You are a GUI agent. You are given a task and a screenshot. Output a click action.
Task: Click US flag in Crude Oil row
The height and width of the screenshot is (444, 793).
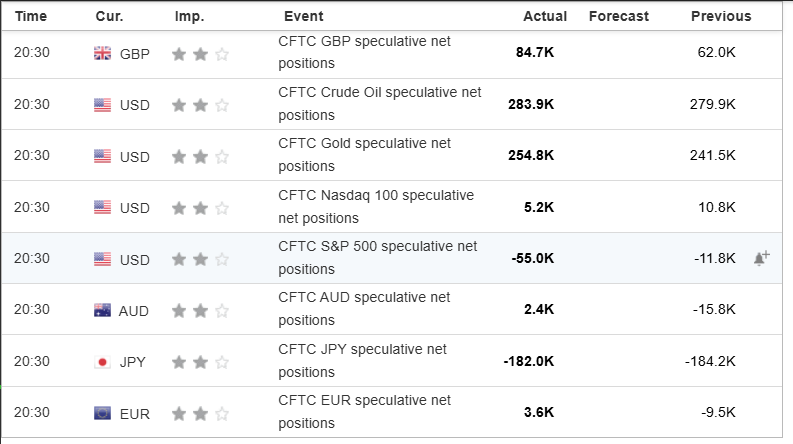(x=102, y=105)
